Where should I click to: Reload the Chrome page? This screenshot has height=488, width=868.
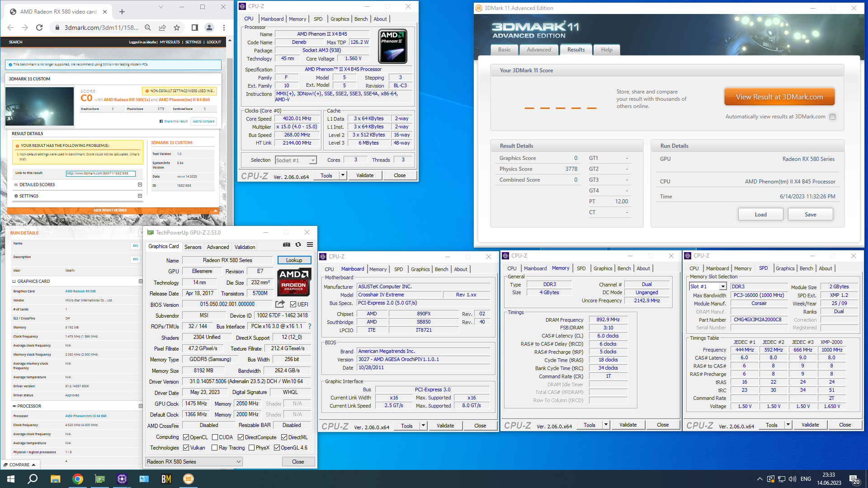39,28
